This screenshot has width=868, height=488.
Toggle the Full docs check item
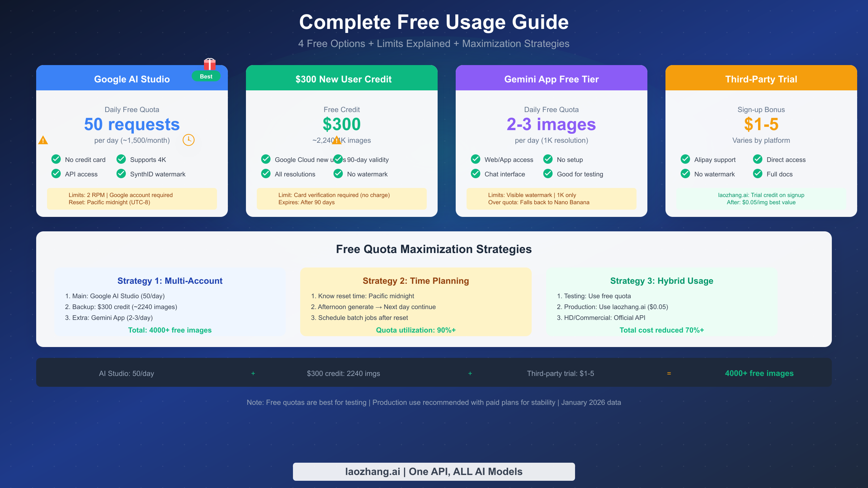pos(758,174)
